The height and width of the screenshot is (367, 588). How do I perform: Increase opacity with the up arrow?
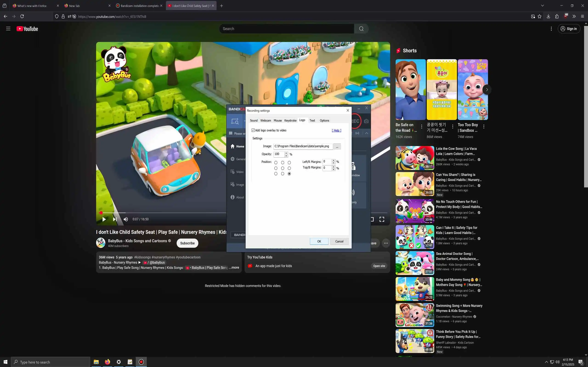pyautogui.click(x=286, y=153)
